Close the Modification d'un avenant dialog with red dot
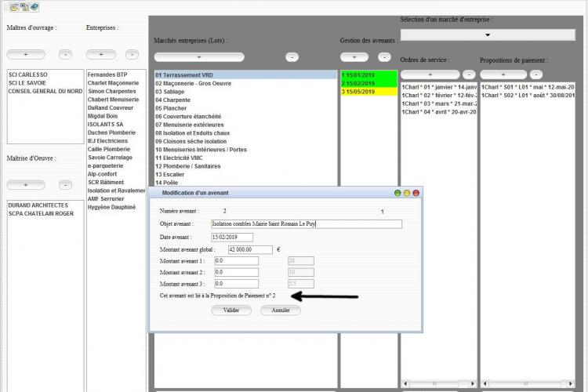 point(416,193)
